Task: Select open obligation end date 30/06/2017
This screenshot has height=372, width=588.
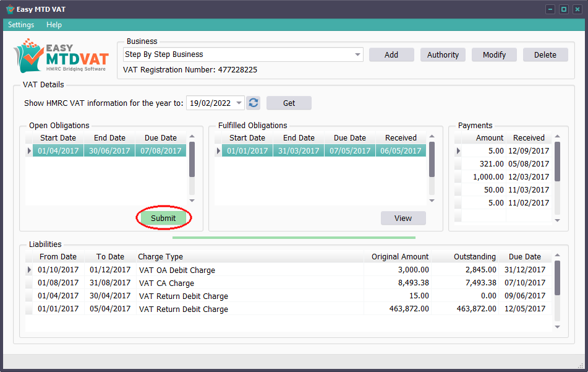Action: coord(109,151)
